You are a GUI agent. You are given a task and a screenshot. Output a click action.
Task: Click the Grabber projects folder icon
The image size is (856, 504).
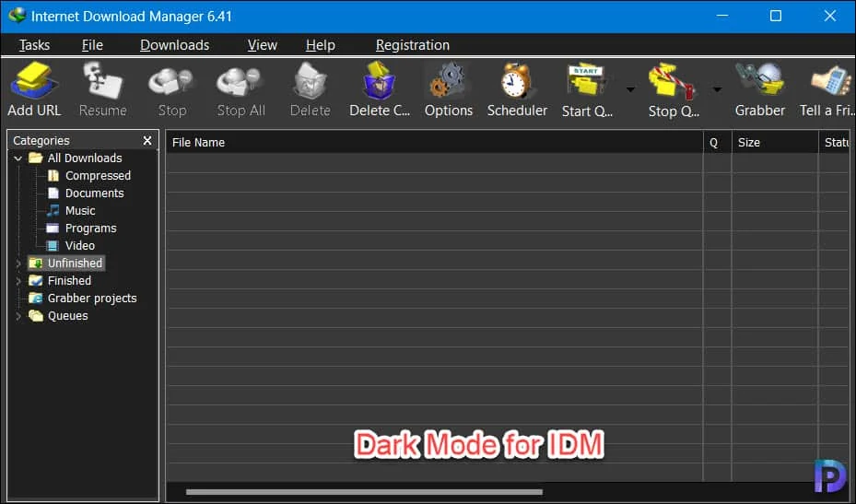36,299
